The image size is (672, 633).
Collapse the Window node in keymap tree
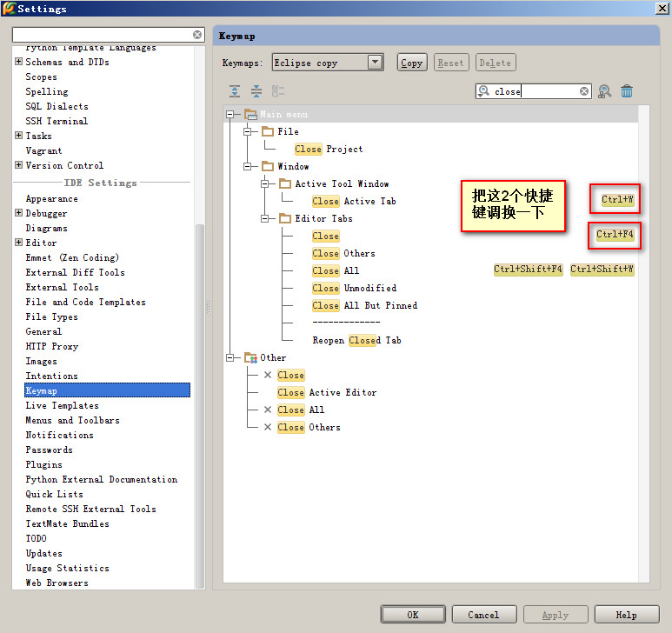[x=247, y=166]
